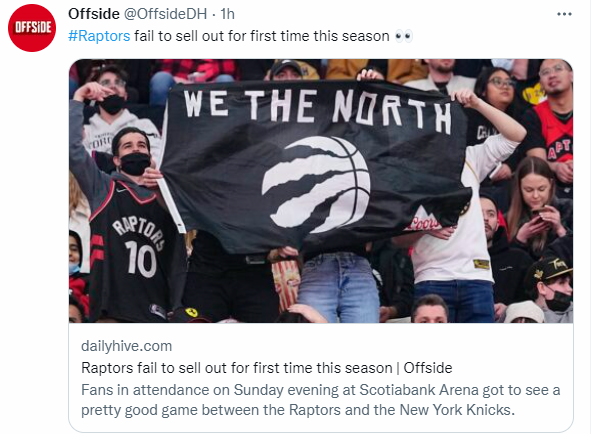Click the red Raptors jersey in the photo's top-right

(x=553, y=125)
